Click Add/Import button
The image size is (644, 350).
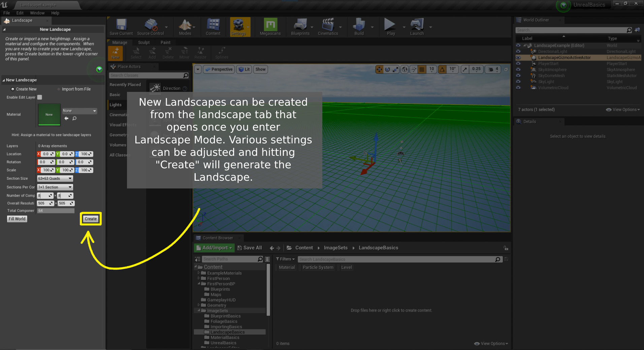[x=215, y=248]
